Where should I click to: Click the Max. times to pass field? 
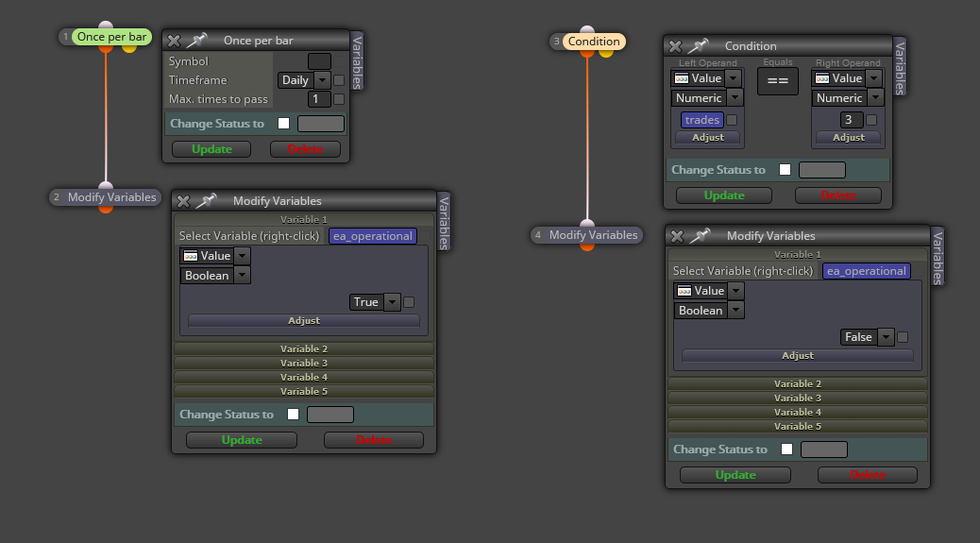point(319,99)
